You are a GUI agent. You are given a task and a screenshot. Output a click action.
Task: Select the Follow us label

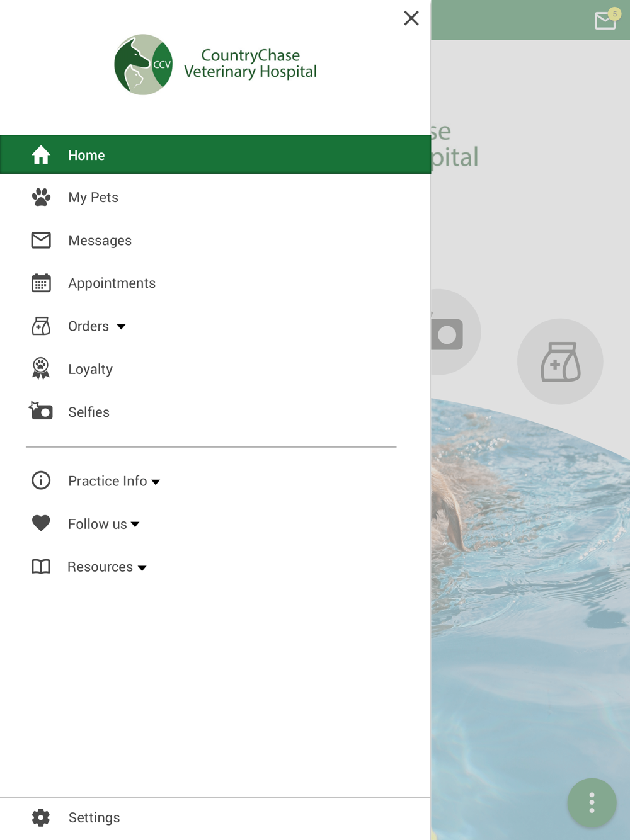click(x=97, y=524)
